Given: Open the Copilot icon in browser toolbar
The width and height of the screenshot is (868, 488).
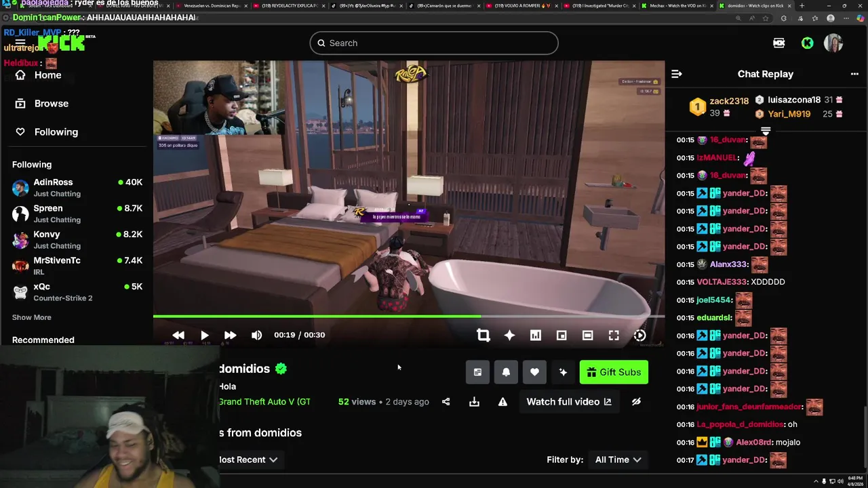Looking at the screenshot, I should coord(860,18).
